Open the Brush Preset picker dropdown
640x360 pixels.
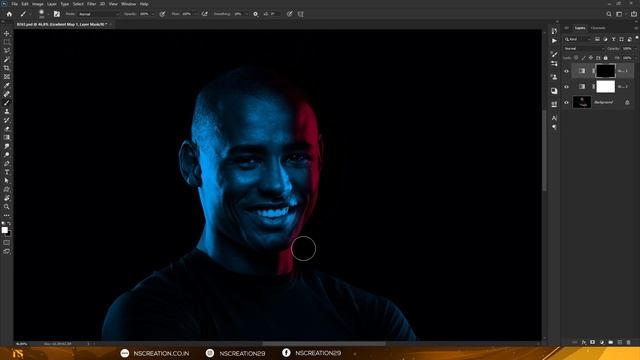coord(48,14)
